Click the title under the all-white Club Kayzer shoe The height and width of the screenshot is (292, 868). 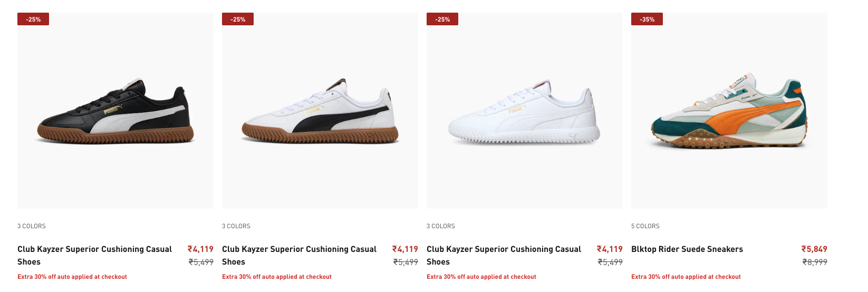(x=504, y=255)
